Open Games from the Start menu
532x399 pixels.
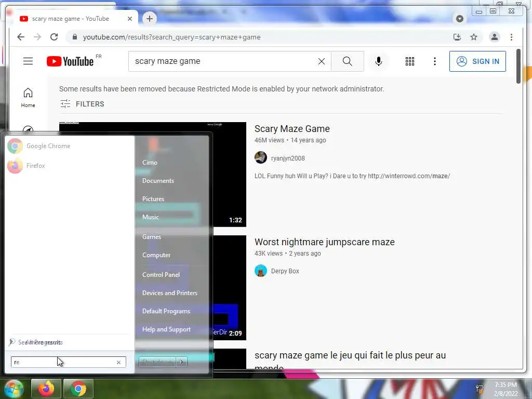coord(151,237)
